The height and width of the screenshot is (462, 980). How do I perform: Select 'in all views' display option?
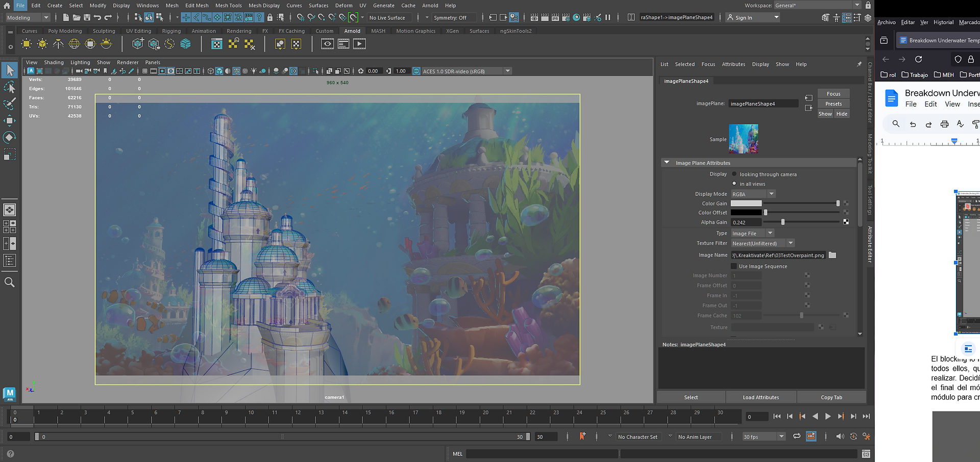point(734,184)
